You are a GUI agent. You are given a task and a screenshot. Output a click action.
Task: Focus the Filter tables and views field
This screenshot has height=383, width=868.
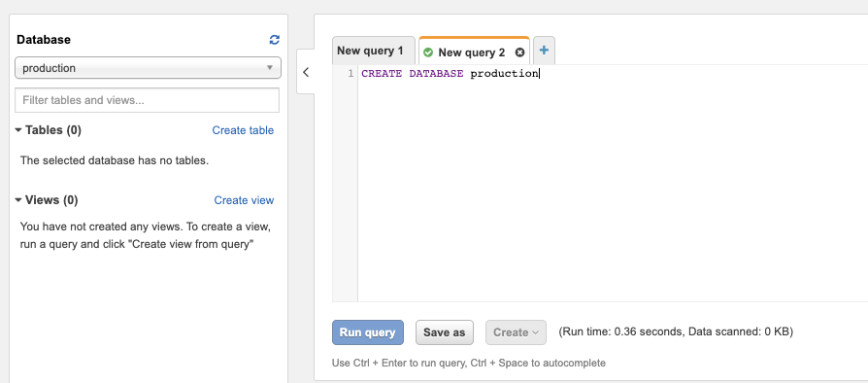tap(148, 100)
